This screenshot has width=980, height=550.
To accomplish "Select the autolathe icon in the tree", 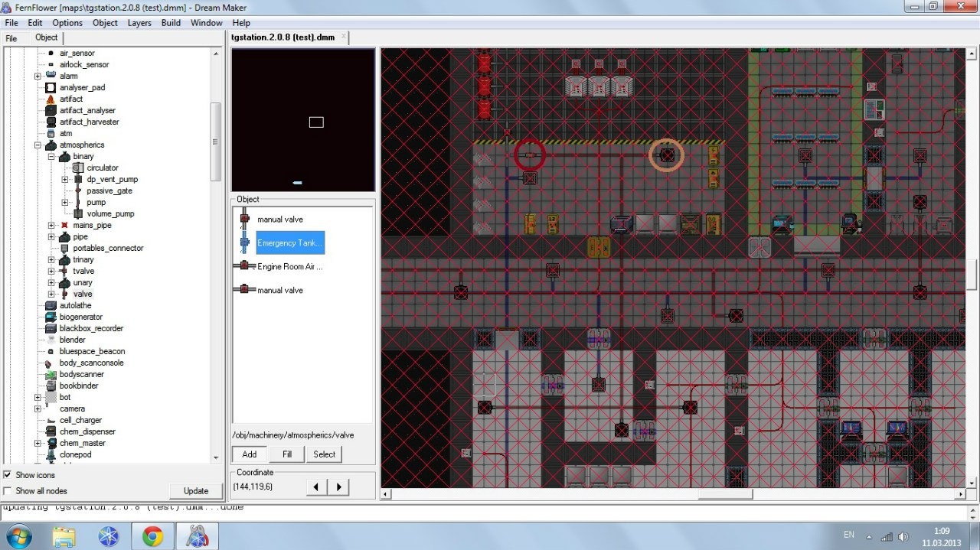I will click(51, 305).
